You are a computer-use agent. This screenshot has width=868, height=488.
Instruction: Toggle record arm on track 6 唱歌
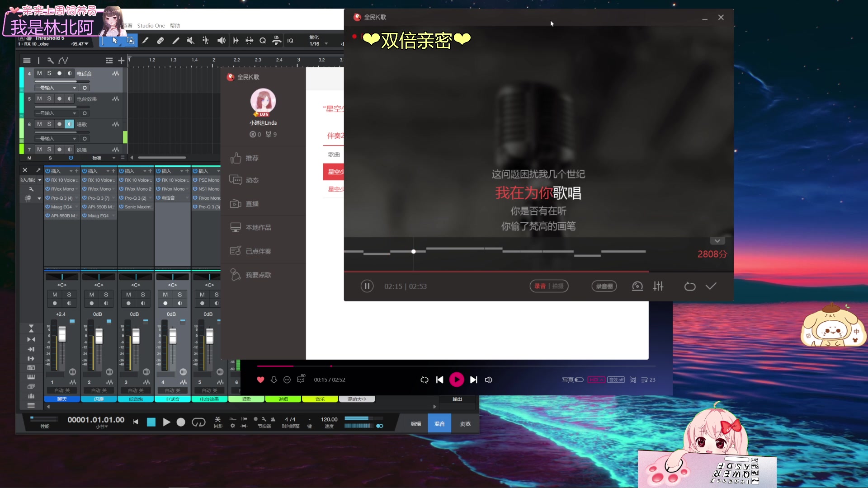[x=59, y=124]
